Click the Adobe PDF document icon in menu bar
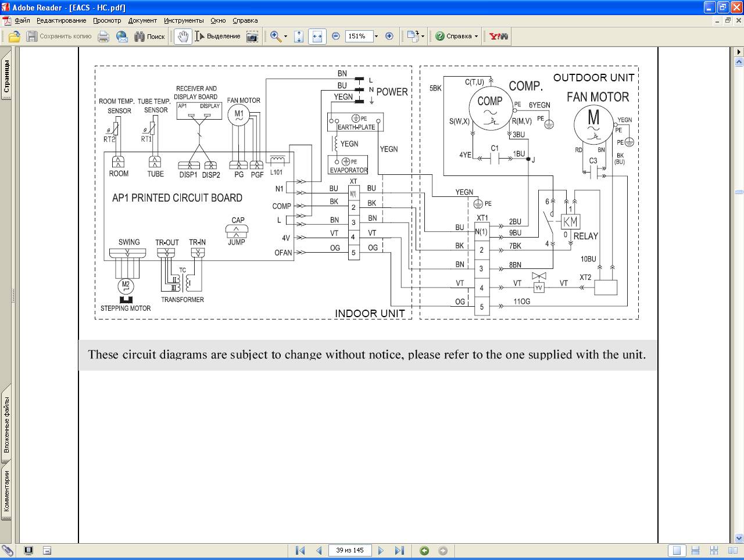Viewport: 744px width, 560px height. point(6,20)
